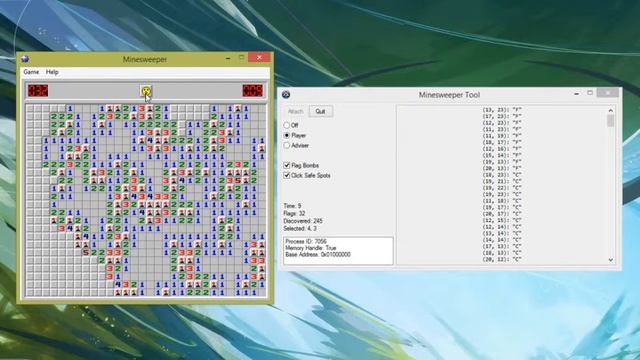Click the Minesweeper Tool title bar icon

[286, 95]
